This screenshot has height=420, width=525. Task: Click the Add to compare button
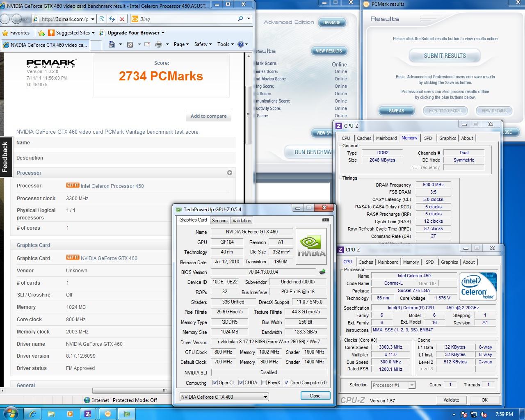point(208,116)
